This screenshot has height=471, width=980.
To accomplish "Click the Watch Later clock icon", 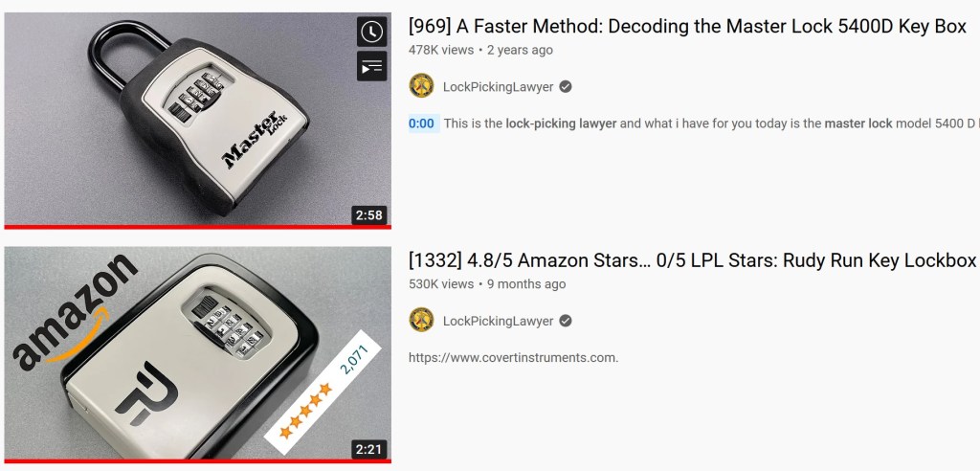I will [x=372, y=32].
